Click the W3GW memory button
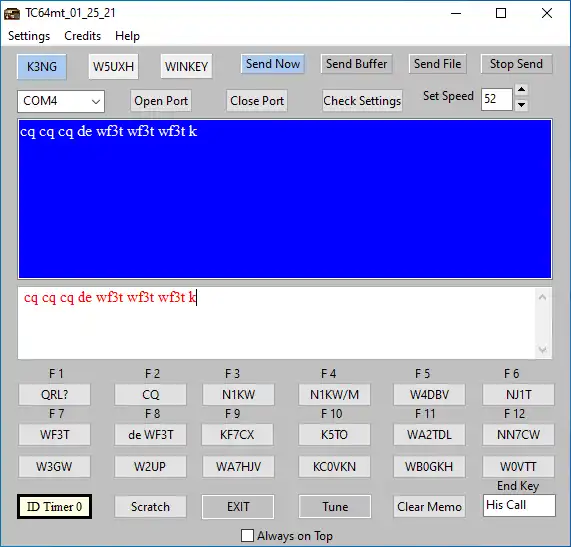Image resolution: width=571 pixels, height=547 pixels. click(55, 467)
